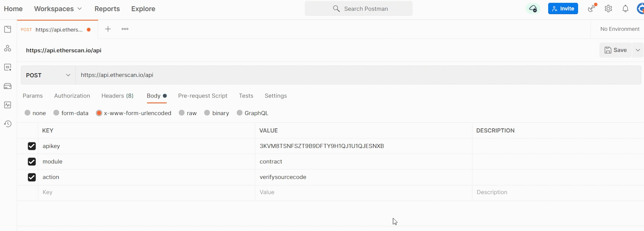Click the empty Description field
The width and height of the screenshot is (644, 231).
(558, 192)
